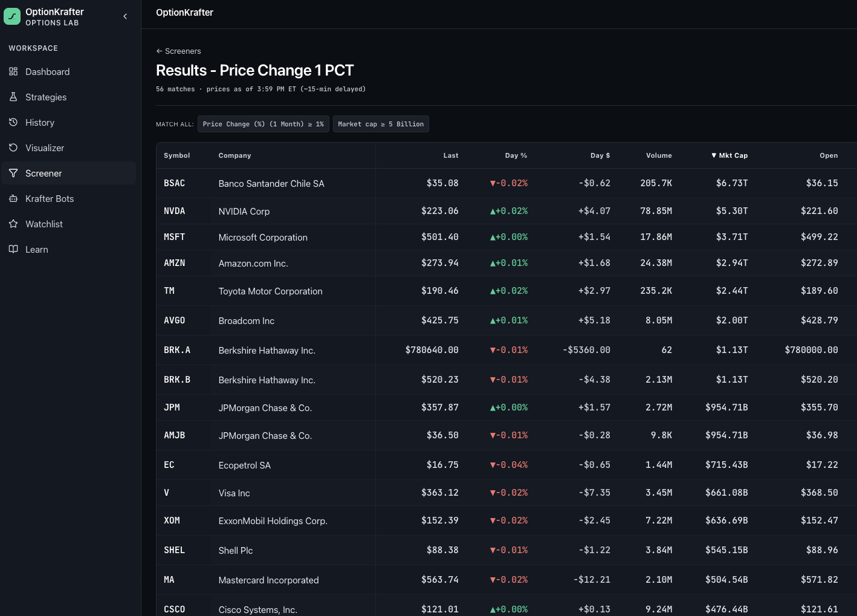Image resolution: width=857 pixels, height=616 pixels.
Task: Select the AMZN ticker symbol
Action: coord(175,263)
